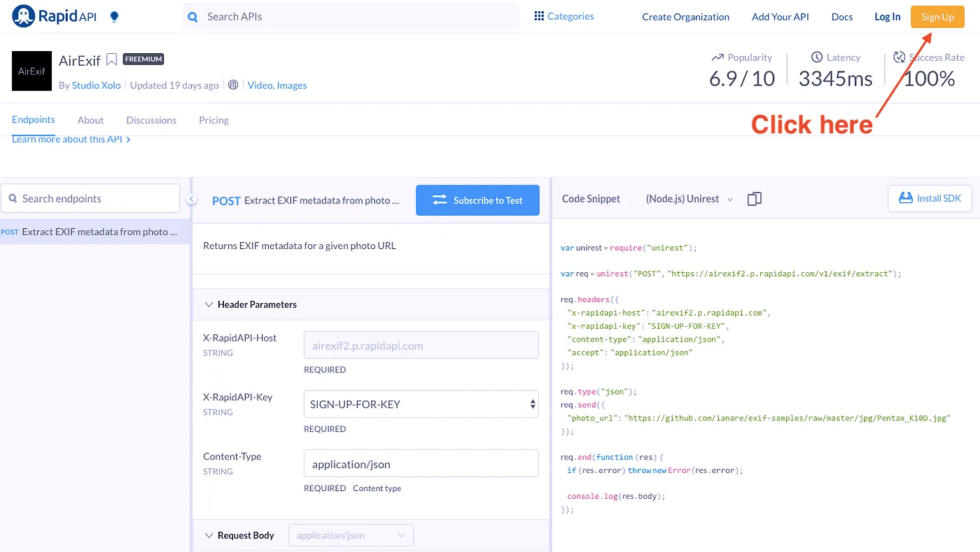Click the Sign Up button
980x552 pixels.
click(x=937, y=17)
